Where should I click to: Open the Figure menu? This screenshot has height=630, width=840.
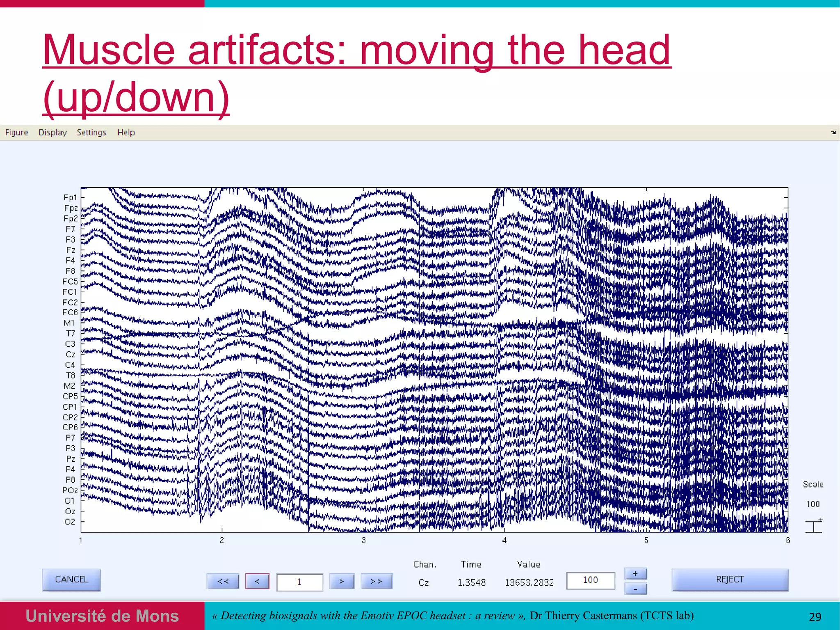[16, 133]
